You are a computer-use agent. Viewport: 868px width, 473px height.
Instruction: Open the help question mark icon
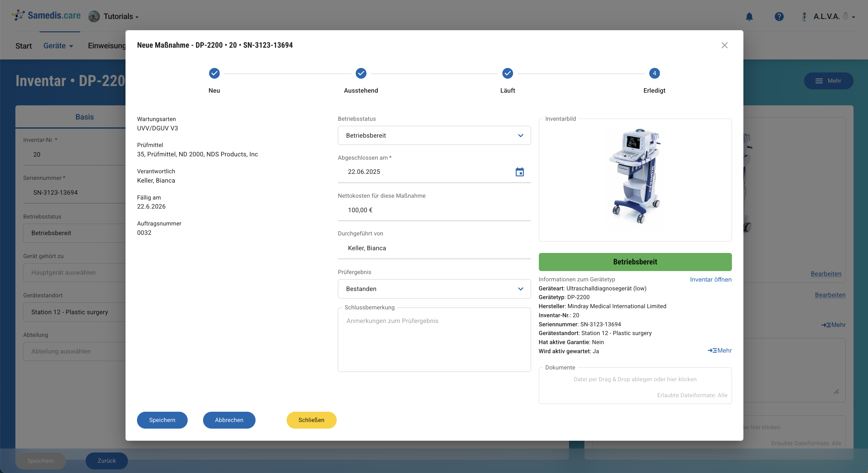point(779,17)
